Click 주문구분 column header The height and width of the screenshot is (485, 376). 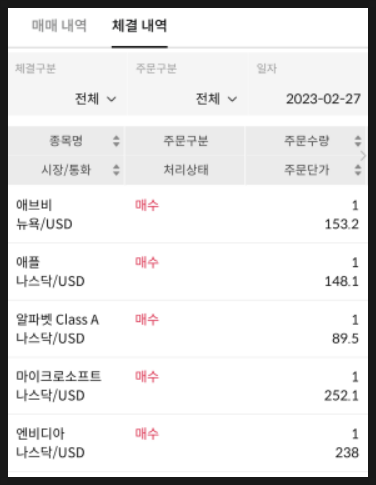(186, 141)
